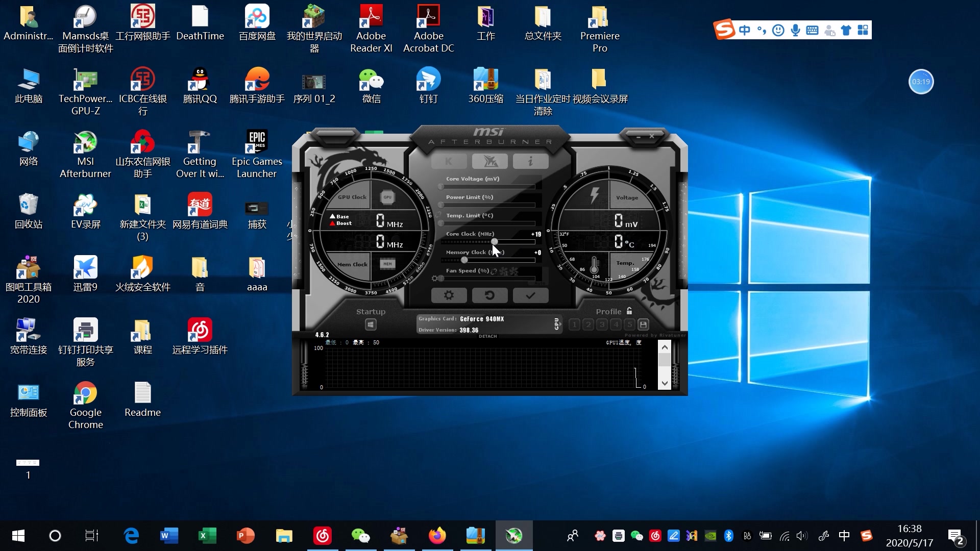Select profile slot 1
The image size is (980, 551).
coord(574,324)
